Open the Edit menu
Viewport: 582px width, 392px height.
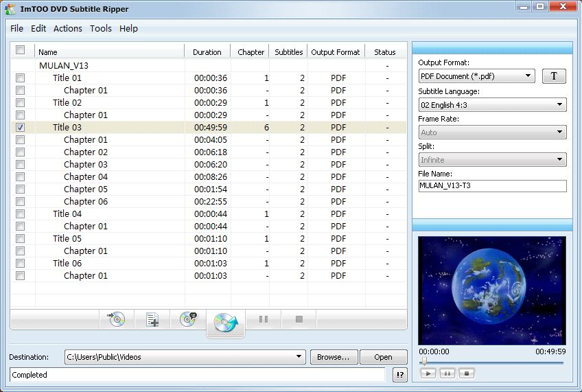[x=38, y=29]
